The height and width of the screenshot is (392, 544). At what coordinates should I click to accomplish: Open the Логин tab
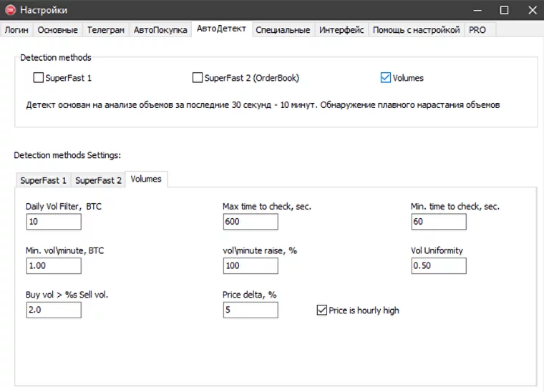[16, 30]
